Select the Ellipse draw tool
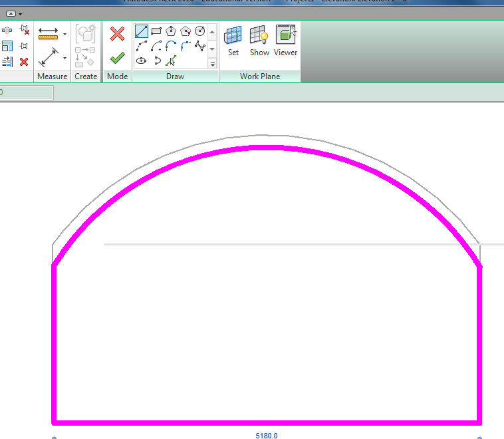Image resolution: width=504 pixels, height=439 pixels. coord(142,61)
